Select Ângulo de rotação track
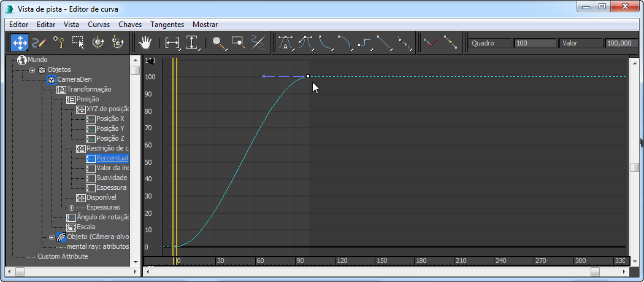Viewport: 644px width, 282px height. (x=103, y=217)
